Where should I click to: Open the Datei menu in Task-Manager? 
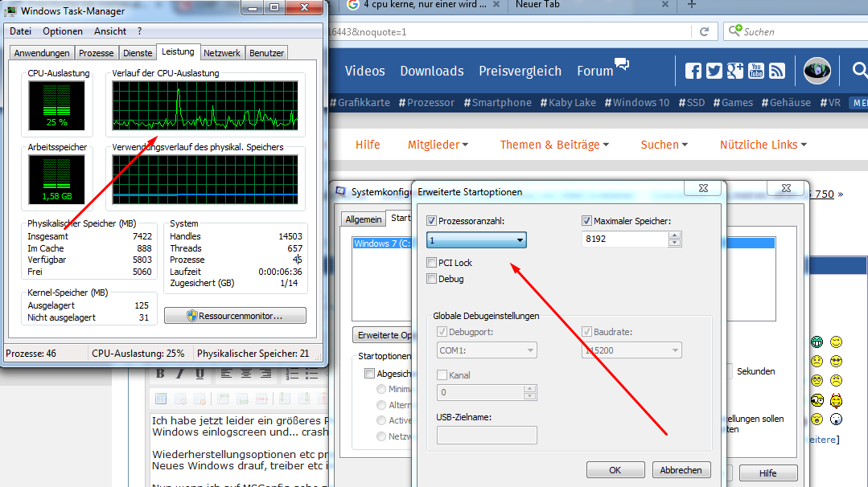pos(20,31)
